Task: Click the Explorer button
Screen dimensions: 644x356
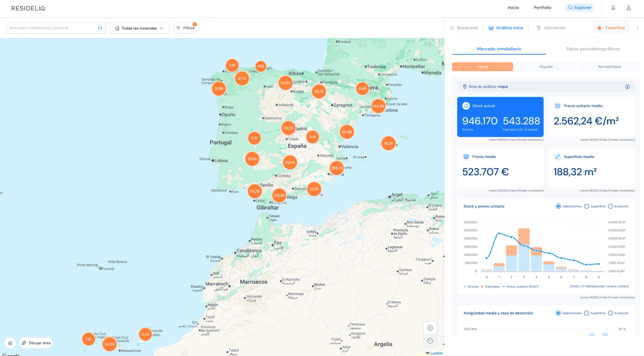Action: [x=580, y=8]
